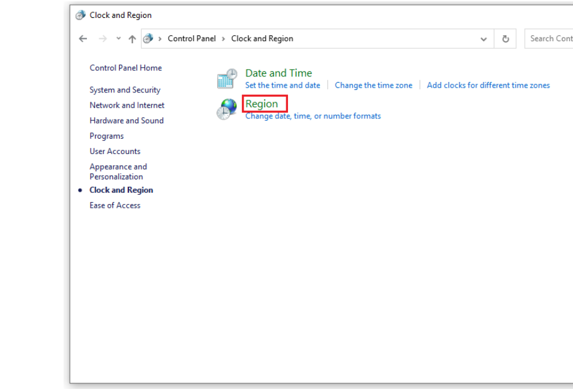This screenshot has width=573, height=392.
Task: Click the forward navigation arrow
Action: point(102,39)
